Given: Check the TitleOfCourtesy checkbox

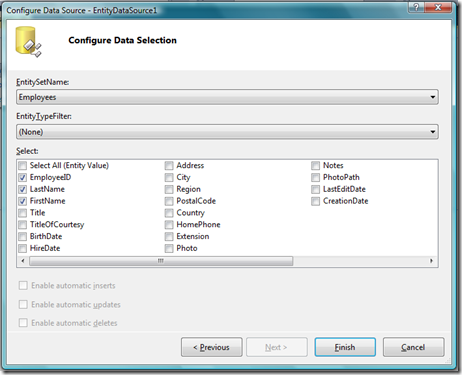Looking at the screenshot, I should [x=23, y=225].
